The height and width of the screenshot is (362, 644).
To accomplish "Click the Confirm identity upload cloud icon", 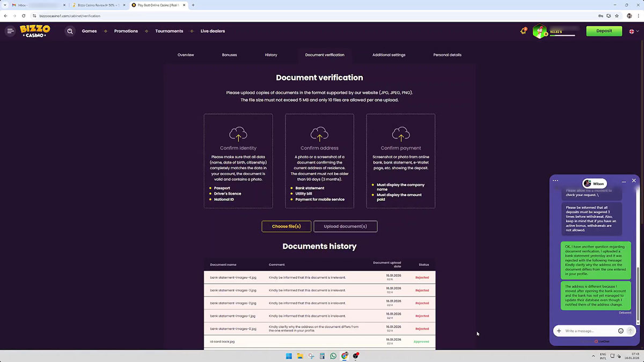I will point(238,134).
